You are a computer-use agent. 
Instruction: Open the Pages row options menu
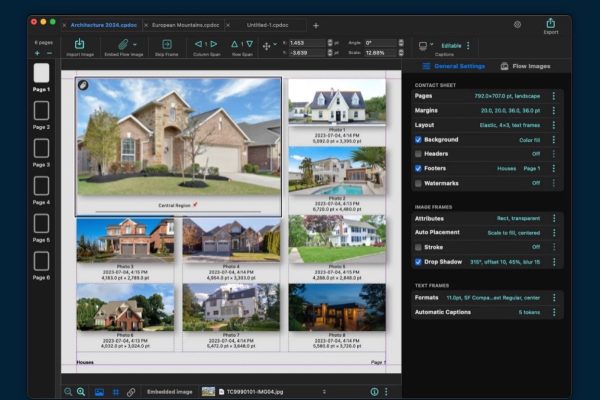554,96
